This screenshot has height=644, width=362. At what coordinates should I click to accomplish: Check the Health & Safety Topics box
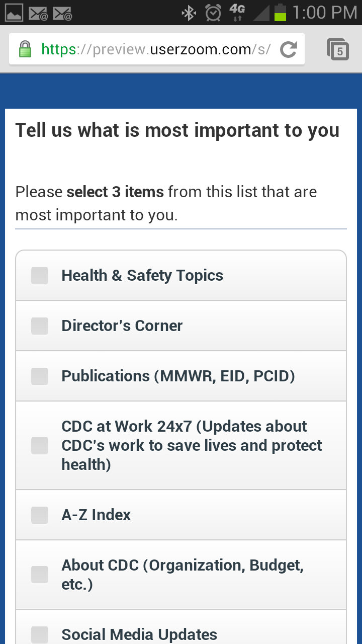[40, 276]
